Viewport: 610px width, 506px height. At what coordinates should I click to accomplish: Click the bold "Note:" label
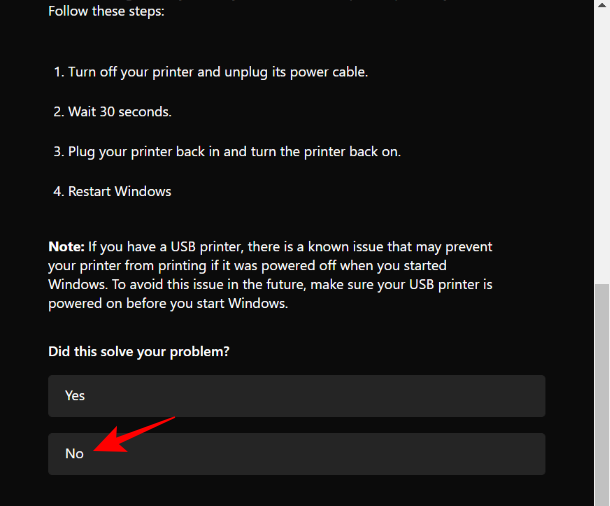coord(66,246)
